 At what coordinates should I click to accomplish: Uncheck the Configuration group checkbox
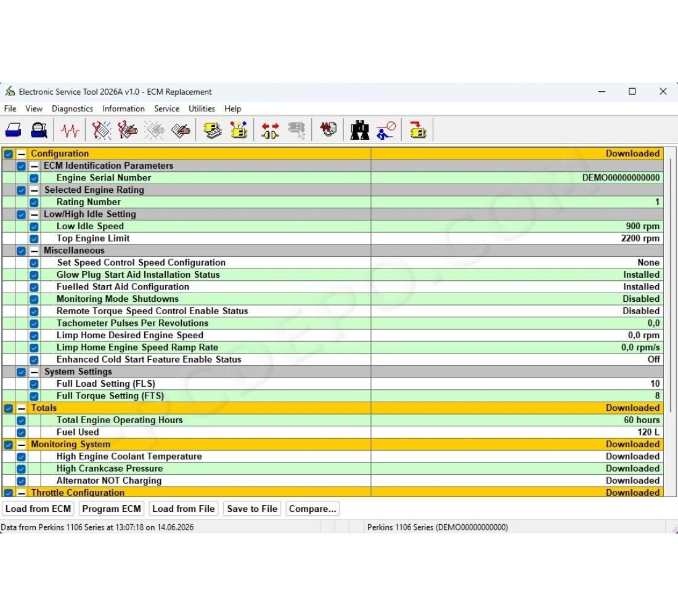(x=8, y=153)
